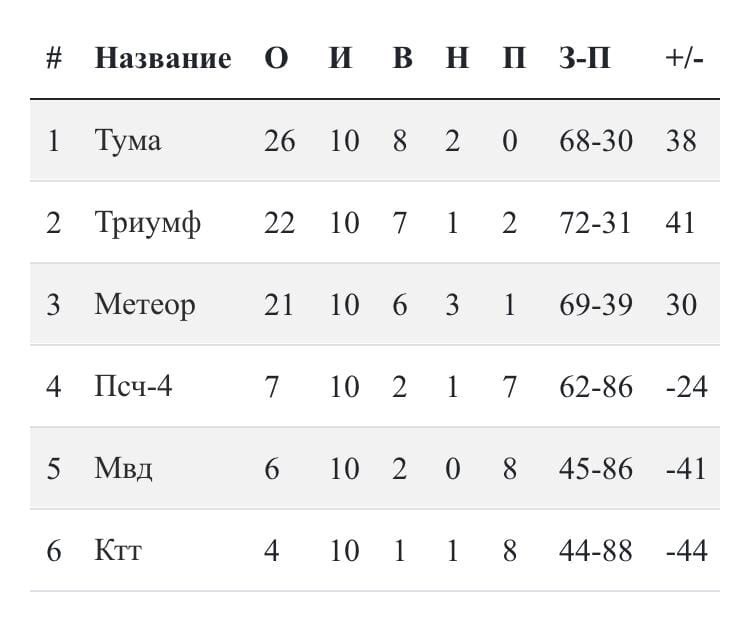Click the И games column header
750x620 pixels.
tap(341, 58)
